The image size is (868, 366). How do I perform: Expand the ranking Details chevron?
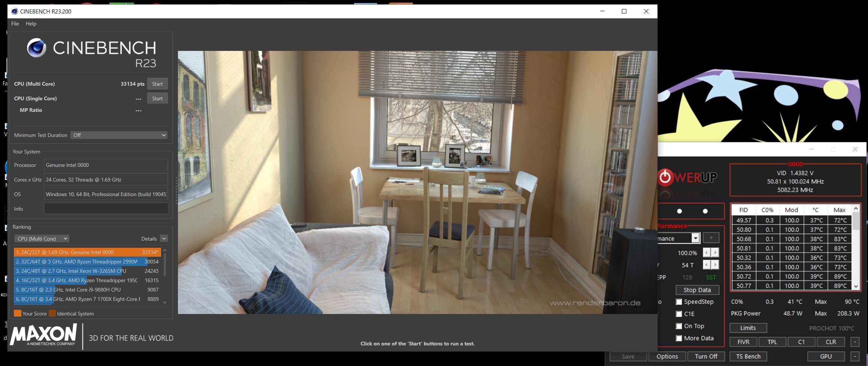tap(164, 238)
